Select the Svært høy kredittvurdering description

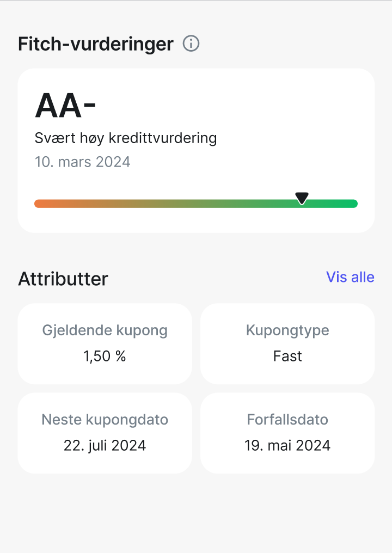pyautogui.click(x=126, y=138)
